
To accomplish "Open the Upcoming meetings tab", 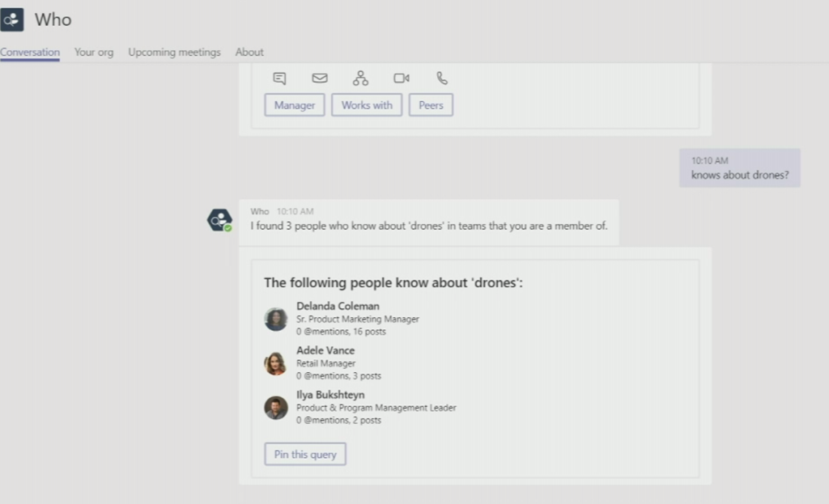I will point(174,52).
